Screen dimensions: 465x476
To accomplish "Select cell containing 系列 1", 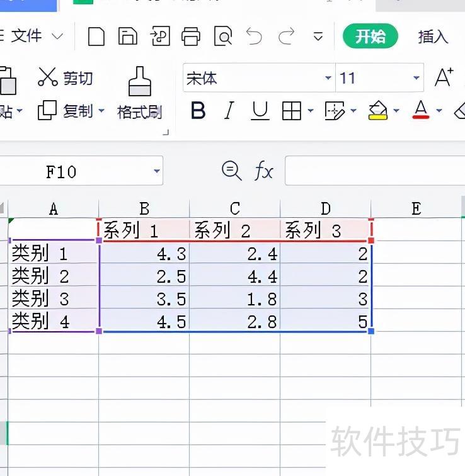I will (144, 229).
